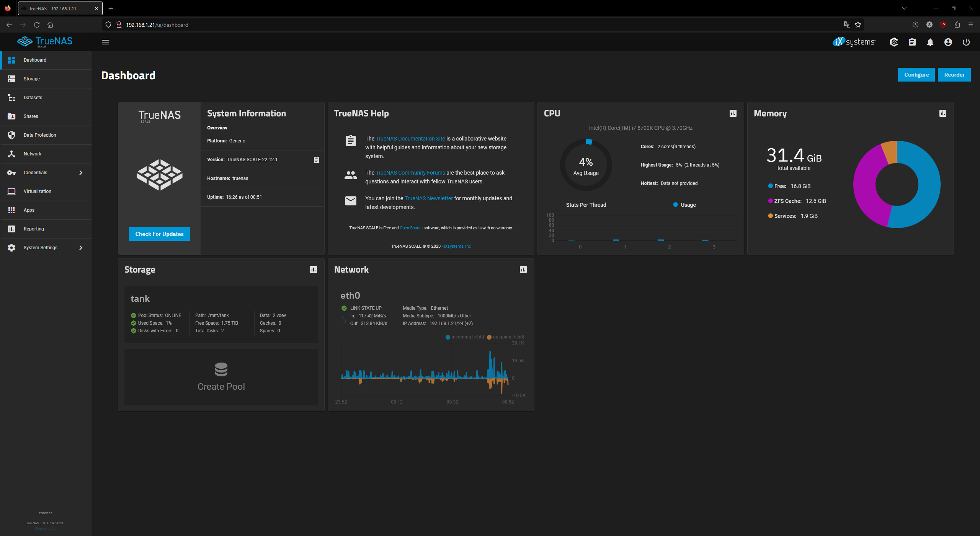Open the jobs clipboard icon in top bar
Image resolution: width=980 pixels, height=536 pixels.
(912, 42)
